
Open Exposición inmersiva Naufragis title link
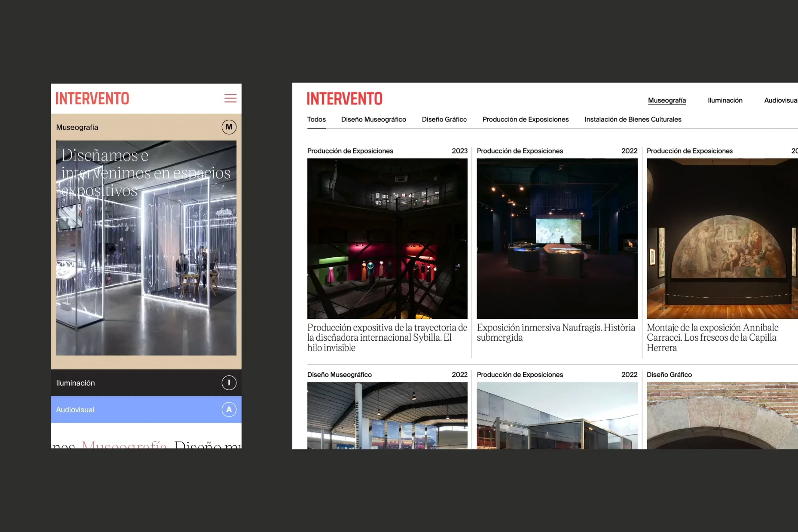(556, 332)
